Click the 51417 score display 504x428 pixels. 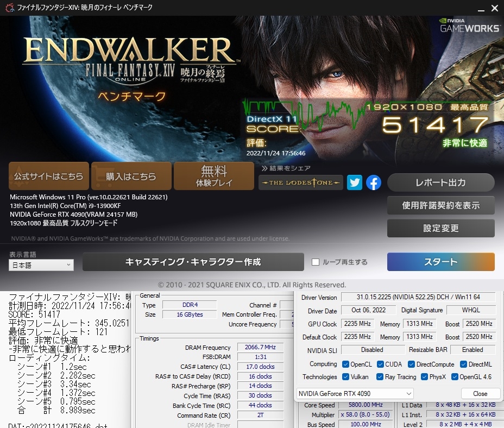(x=436, y=125)
